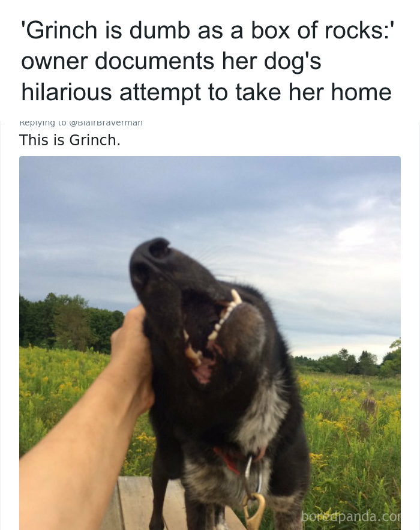Click the 'Replying to' text
Screen dimensions: 420x530
(x=43, y=123)
